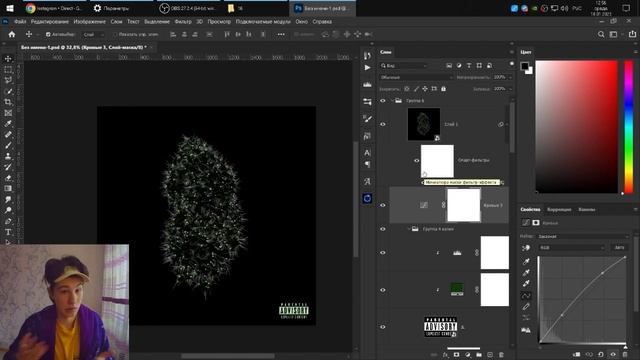Image resolution: width=640 pixels, height=360 pixels.
Task: Hide the Группа 6 group
Action: 383,101
